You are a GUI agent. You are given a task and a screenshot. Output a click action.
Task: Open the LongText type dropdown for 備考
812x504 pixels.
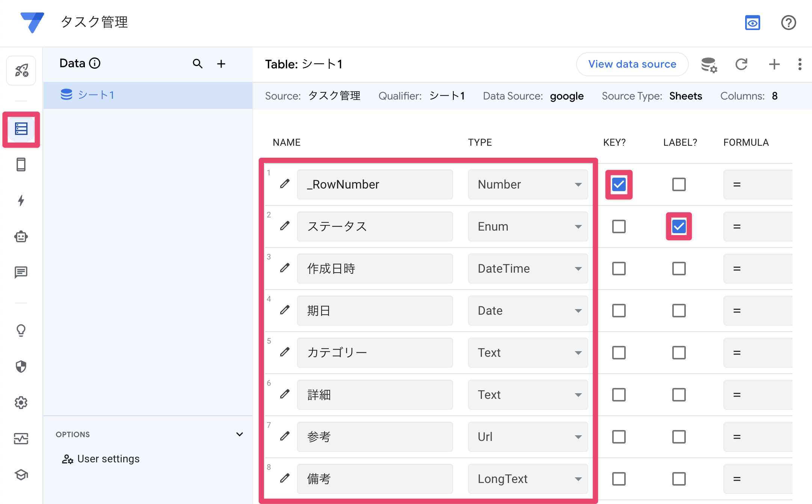click(x=527, y=479)
